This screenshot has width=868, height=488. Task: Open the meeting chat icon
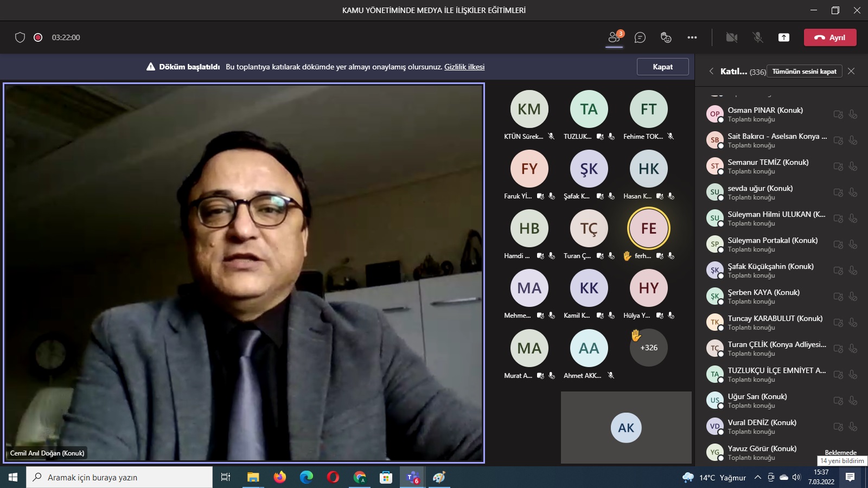pyautogui.click(x=640, y=37)
